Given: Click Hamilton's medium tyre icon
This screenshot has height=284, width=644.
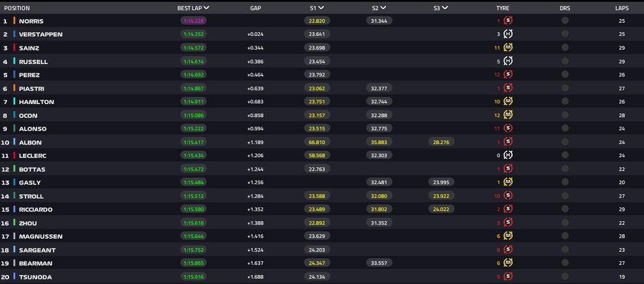Looking at the screenshot, I should pos(508,101).
